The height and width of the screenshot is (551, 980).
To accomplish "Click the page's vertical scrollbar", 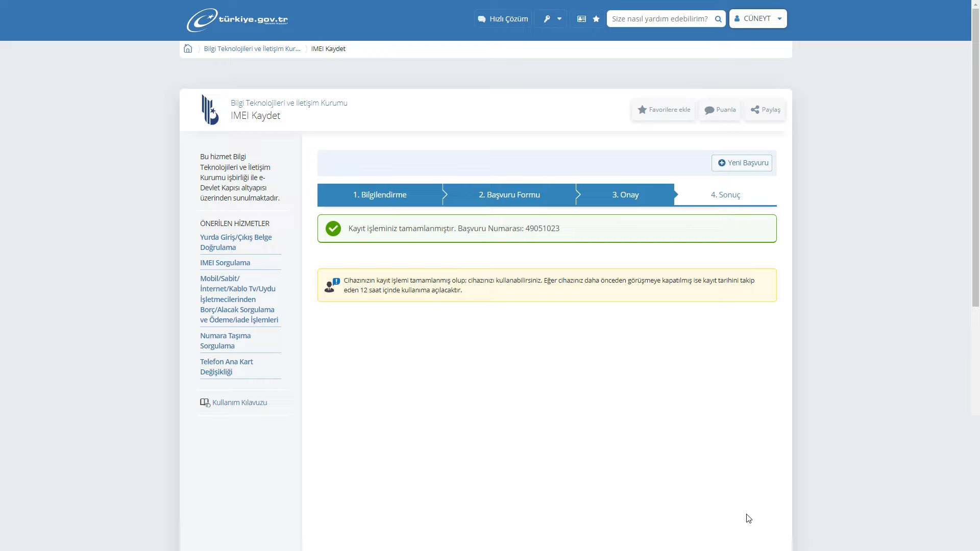I will click(x=975, y=153).
